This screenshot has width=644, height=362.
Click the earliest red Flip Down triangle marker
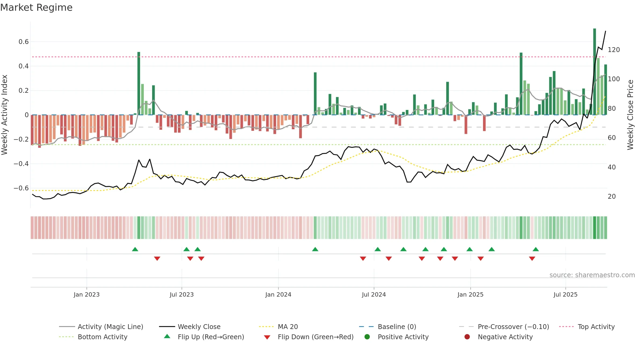pyautogui.click(x=157, y=258)
